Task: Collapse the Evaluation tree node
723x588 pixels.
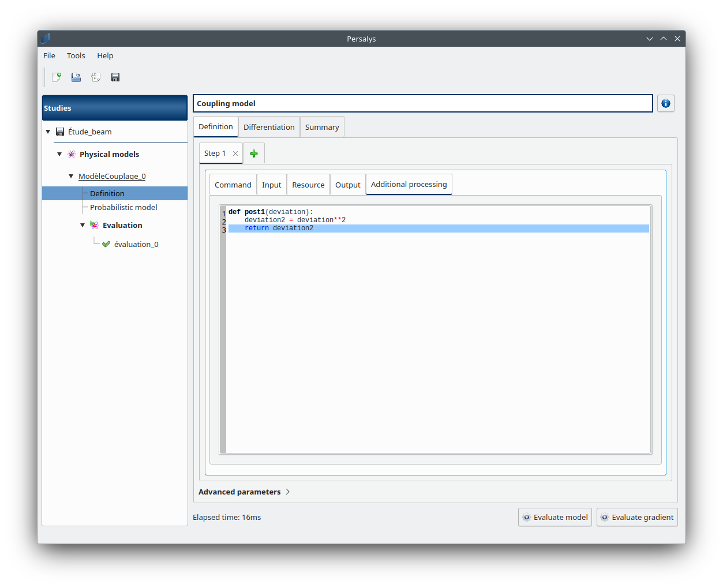Action: 83,225
